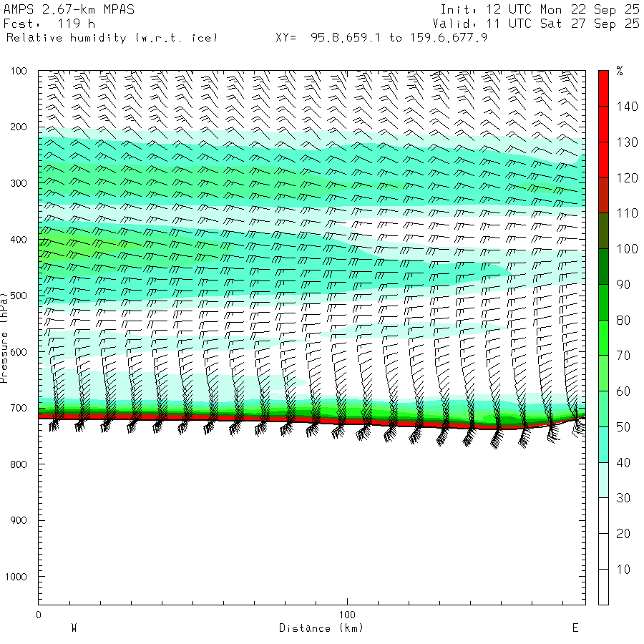Image resolution: width=644 pixels, height=644 pixels.
Task: Click the red colorbar segment between 130 and 140
Action: click(x=603, y=124)
